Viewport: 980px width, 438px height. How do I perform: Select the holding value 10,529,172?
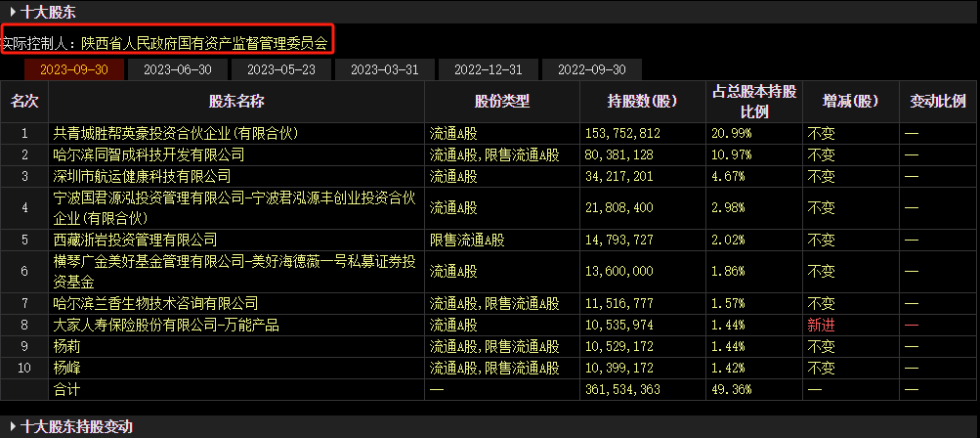619,346
